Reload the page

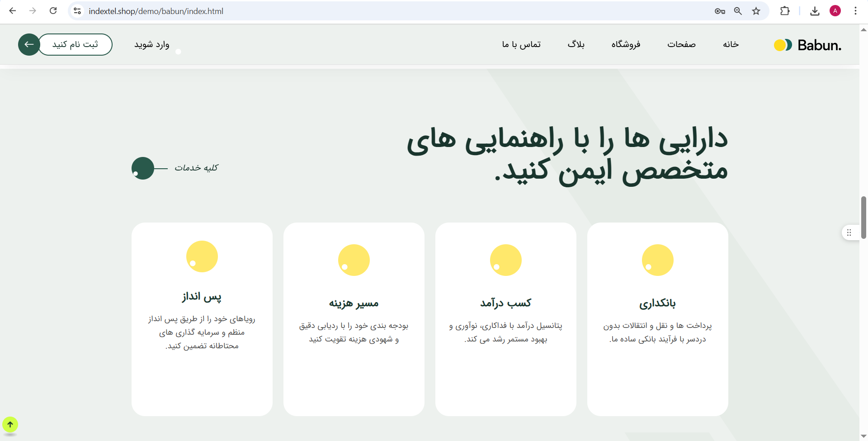(x=53, y=11)
